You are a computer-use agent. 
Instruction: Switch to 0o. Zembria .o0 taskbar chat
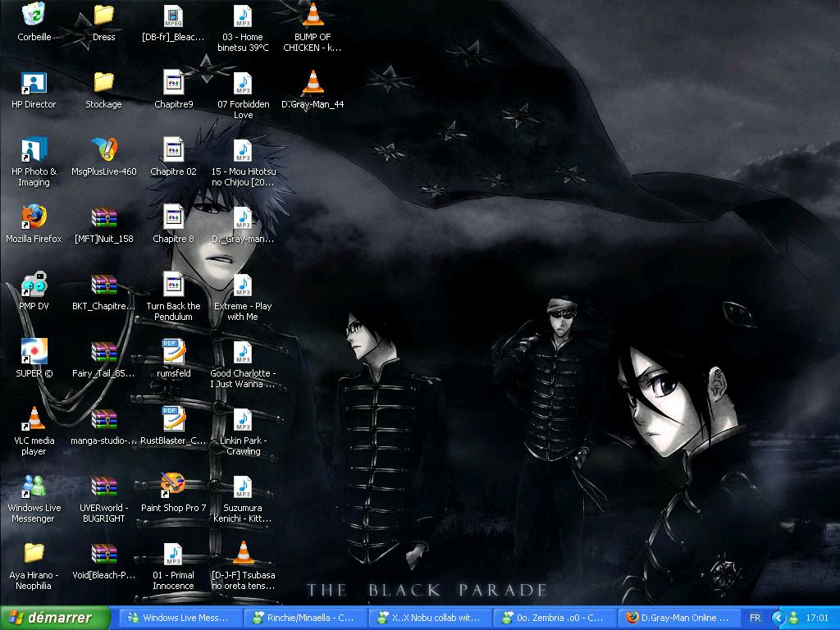(x=555, y=618)
